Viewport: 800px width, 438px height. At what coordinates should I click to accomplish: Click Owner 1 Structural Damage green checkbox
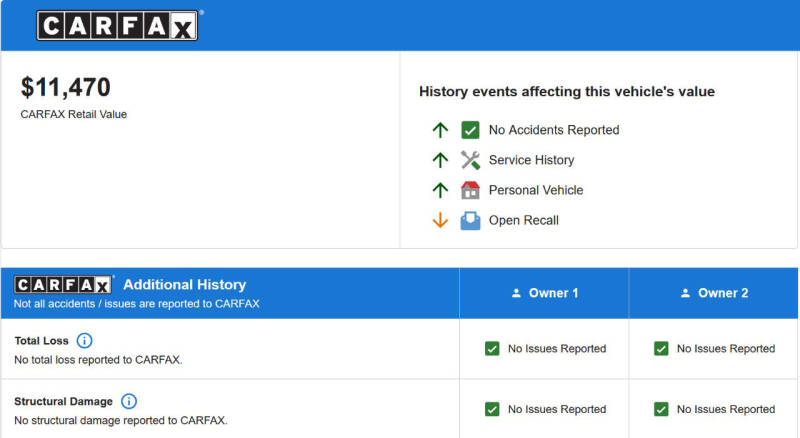click(492, 409)
